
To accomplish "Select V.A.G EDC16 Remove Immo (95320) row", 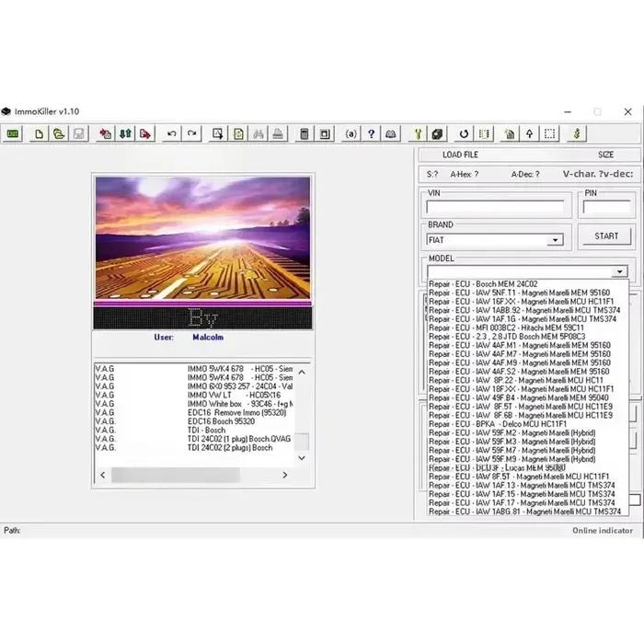I will pyautogui.click(x=194, y=413).
